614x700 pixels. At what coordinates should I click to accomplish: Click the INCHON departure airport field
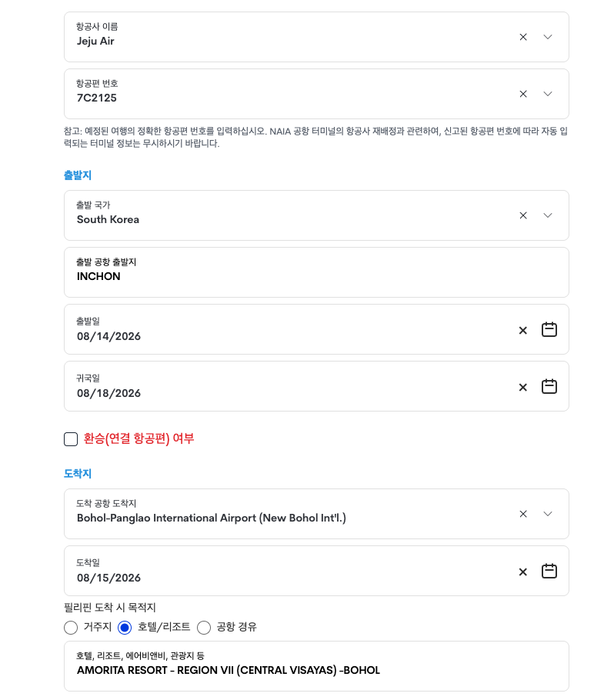(316, 272)
